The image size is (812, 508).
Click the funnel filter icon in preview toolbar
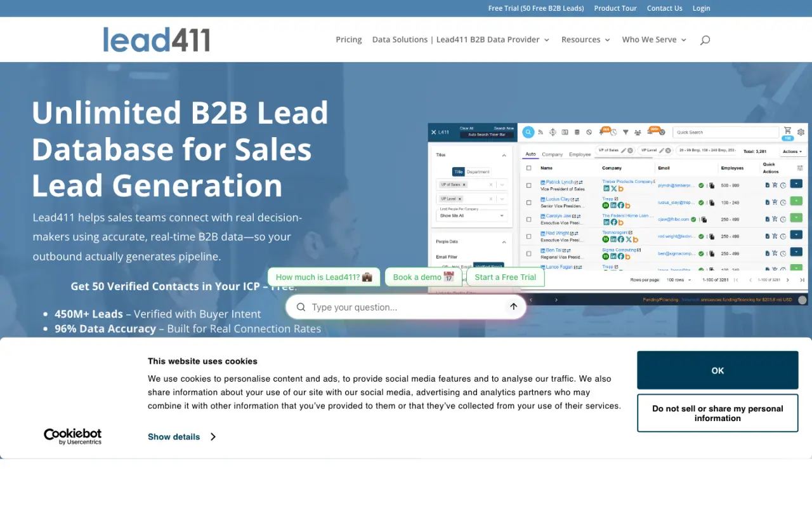(625, 132)
